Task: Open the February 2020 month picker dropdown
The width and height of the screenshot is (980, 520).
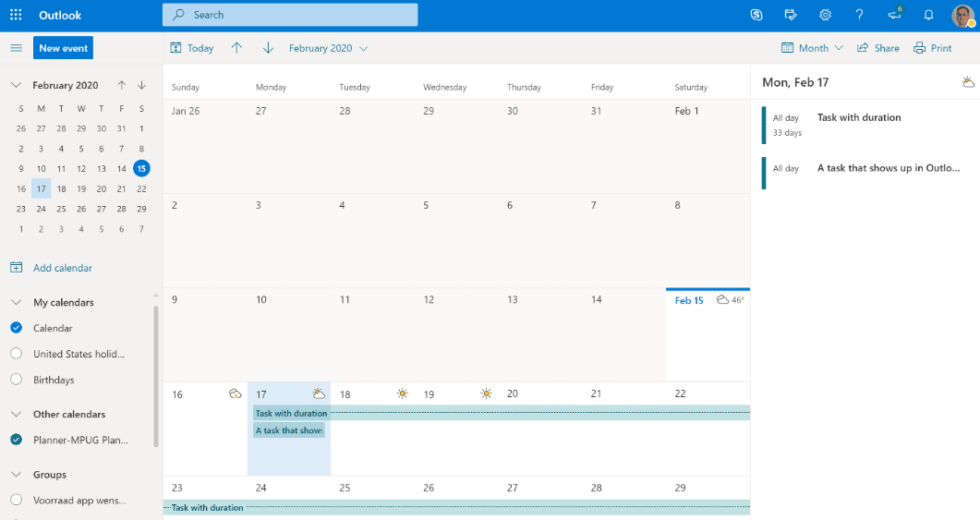Action: point(328,48)
